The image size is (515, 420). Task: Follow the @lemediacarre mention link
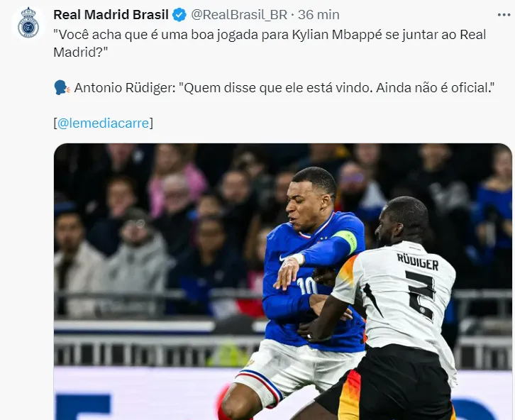103,123
